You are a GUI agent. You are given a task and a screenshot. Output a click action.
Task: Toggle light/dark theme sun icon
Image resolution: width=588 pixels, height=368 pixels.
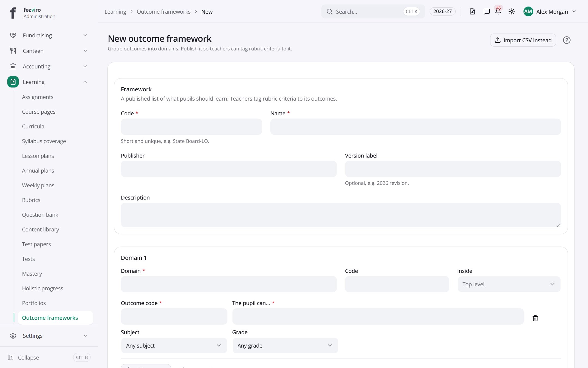pyautogui.click(x=512, y=11)
